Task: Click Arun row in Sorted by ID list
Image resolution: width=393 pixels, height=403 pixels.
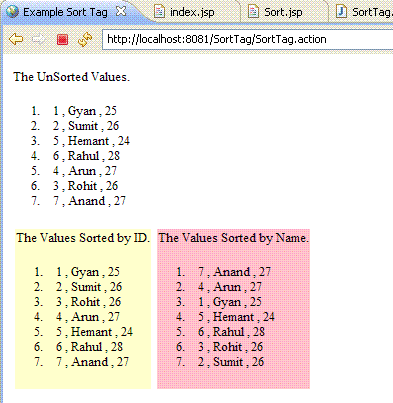Action: pyautogui.click(x=88, y=317)
